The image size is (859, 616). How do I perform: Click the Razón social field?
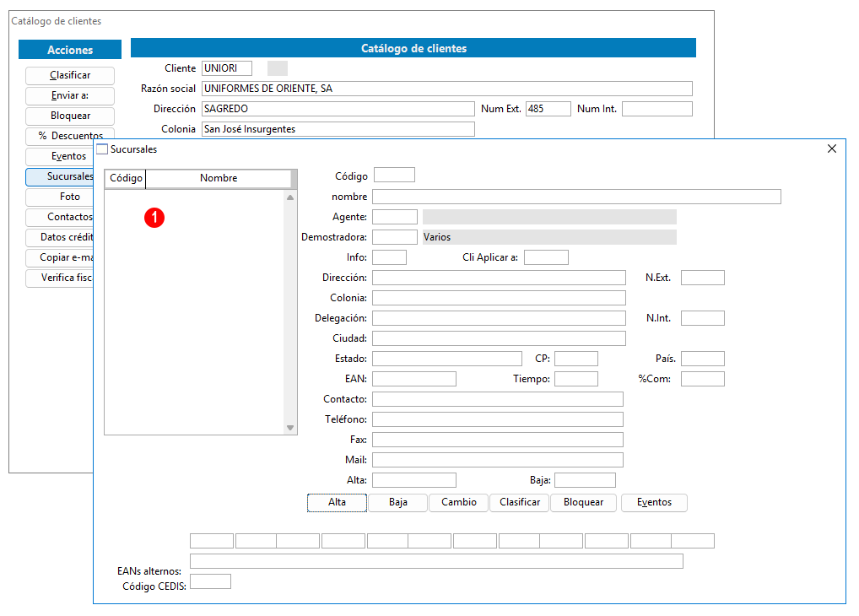coord(447,89)
